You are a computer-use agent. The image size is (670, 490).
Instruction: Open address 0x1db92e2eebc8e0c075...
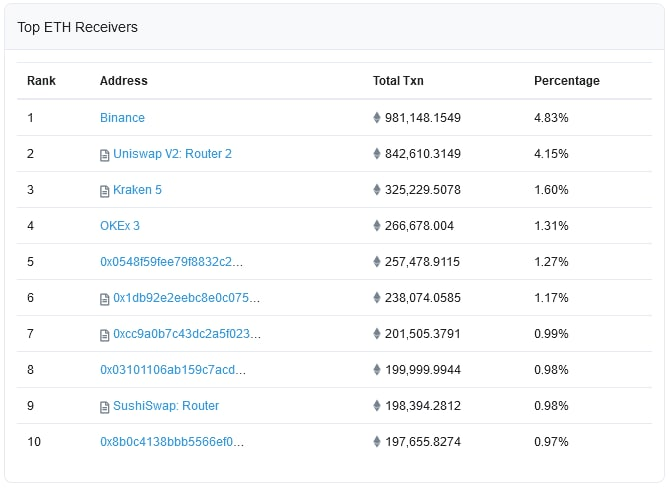click(186, 298)
